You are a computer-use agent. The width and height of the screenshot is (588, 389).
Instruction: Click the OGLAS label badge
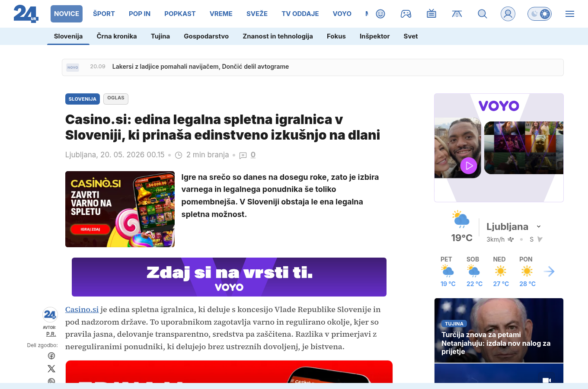[x=116, y=99]
